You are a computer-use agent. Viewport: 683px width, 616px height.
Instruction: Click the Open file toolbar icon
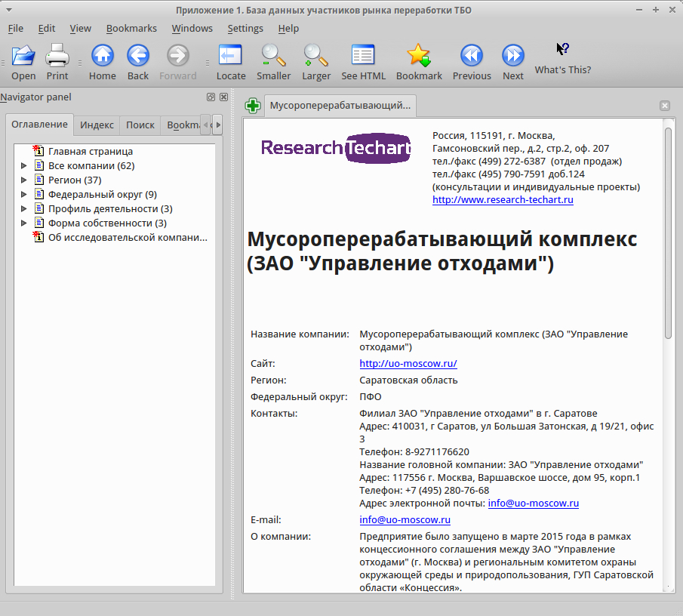[x=23, y=56]
